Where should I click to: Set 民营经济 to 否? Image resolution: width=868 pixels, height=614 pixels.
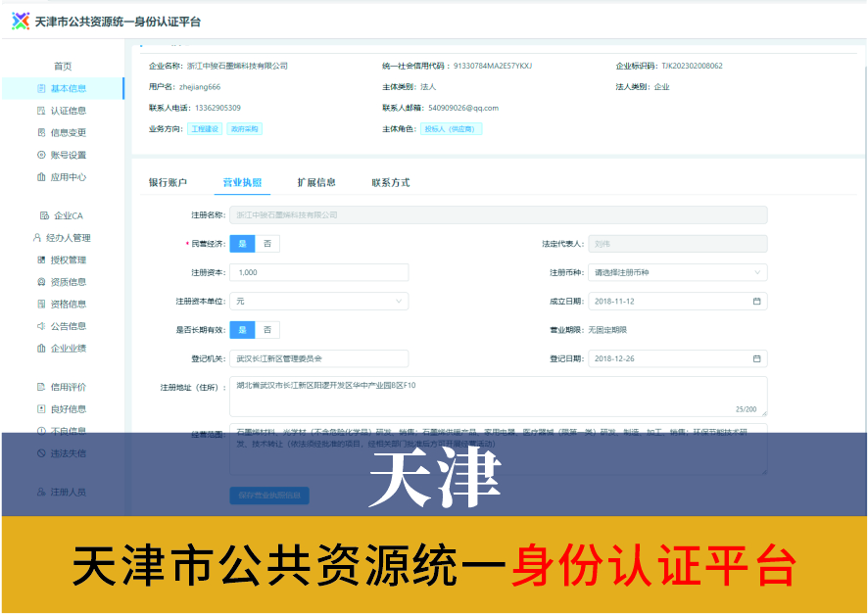pos(267,244)
